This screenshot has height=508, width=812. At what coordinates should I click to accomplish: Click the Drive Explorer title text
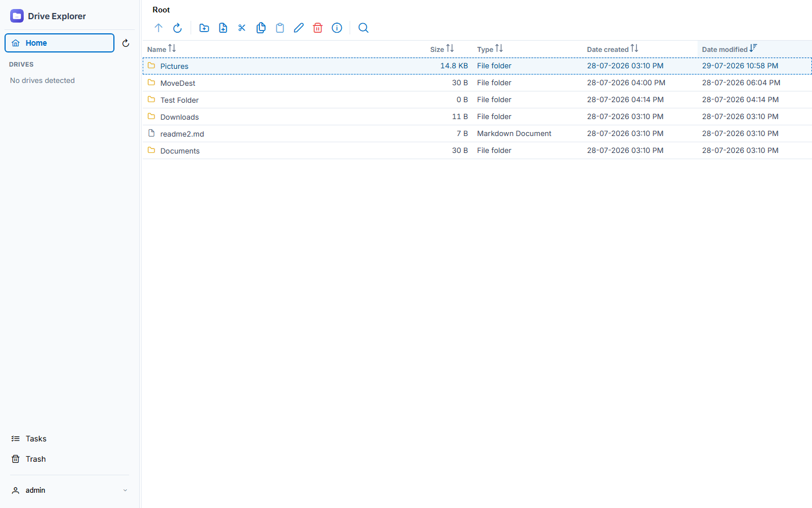pyautogui.click(x=57, y=16)
